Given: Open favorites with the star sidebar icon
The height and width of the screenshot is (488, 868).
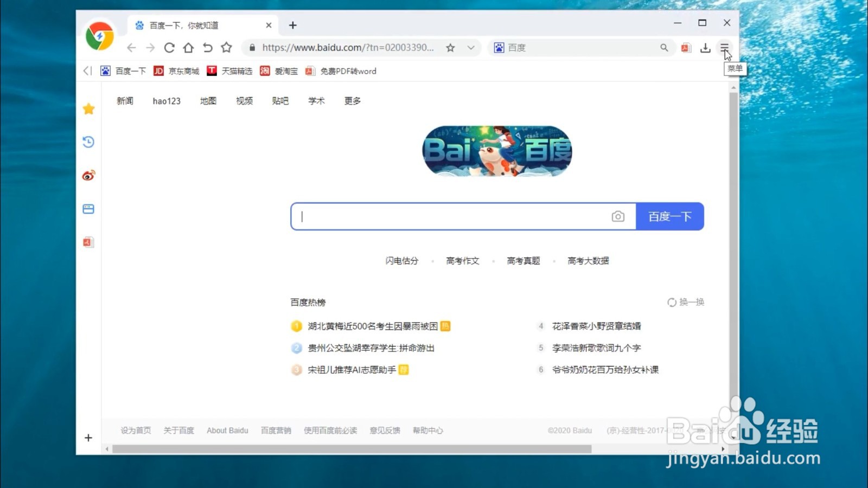Looking at the screenshot, I should [x=88, y=108].
